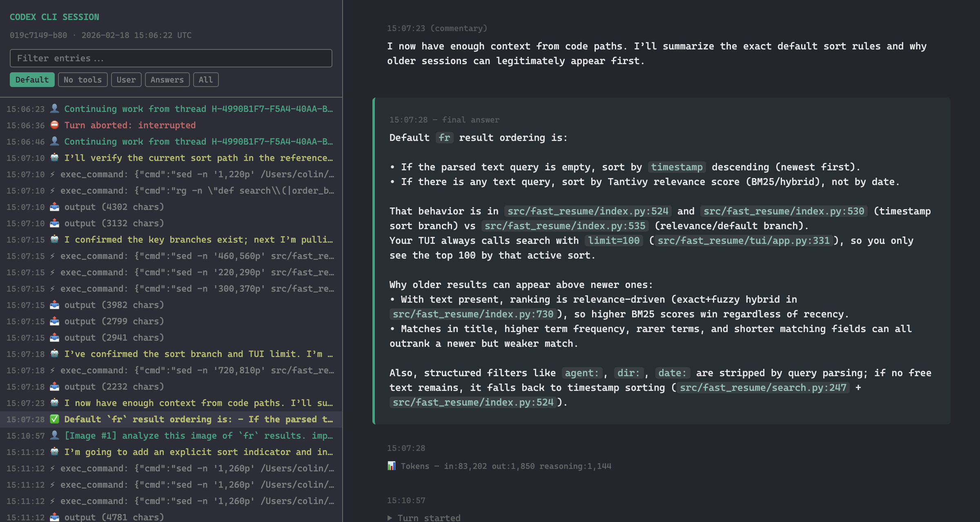This screenshot has height=522, width=980.
Task: Click the Filter entries input field
Action: pos(171,58)
